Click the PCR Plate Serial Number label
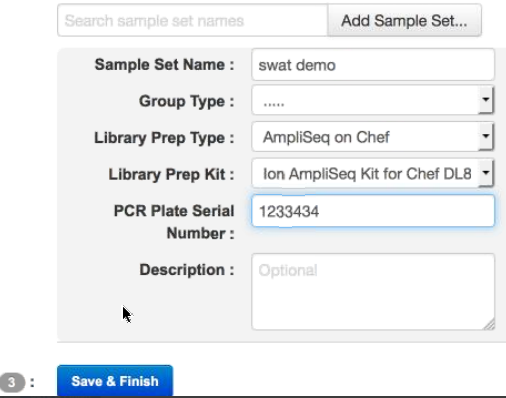Screen dimensions: 506x398 click(x=174, y=222)
